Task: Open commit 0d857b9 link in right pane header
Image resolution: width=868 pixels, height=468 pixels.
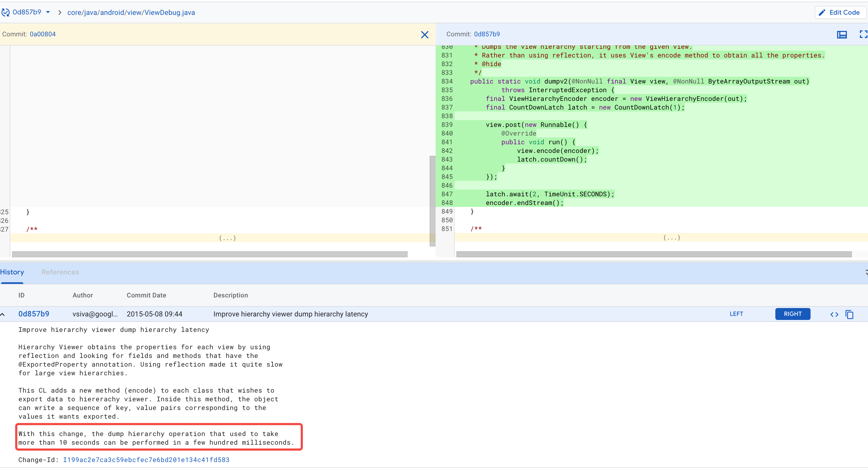Action: point(487,34)
